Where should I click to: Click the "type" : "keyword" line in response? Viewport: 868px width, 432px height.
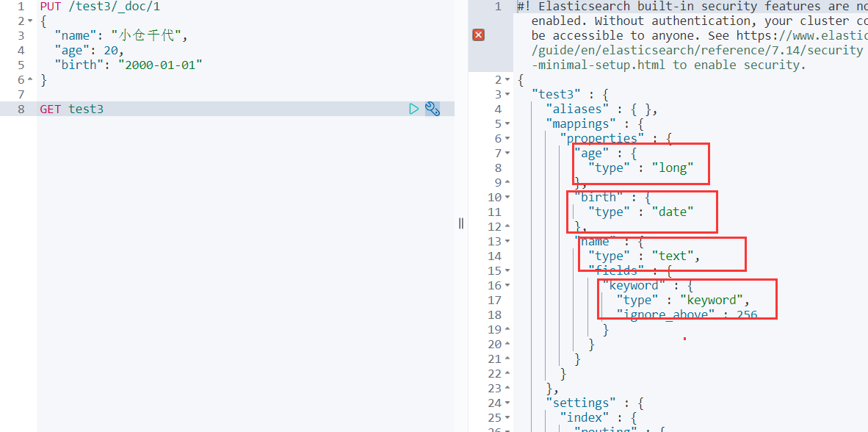(x=682, y=300)
